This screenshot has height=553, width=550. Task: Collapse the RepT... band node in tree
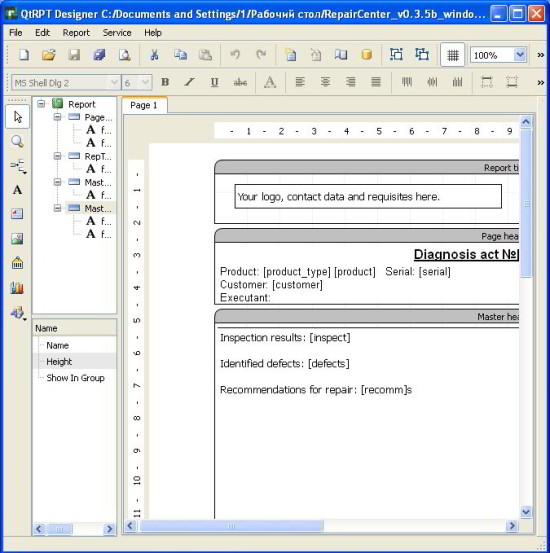pyautogui.click(x=57, y=156)
